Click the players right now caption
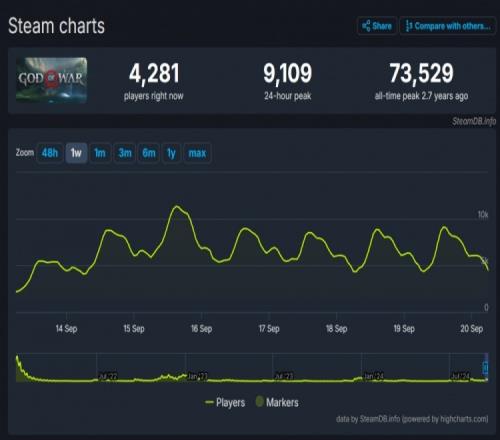 [154, 96]
